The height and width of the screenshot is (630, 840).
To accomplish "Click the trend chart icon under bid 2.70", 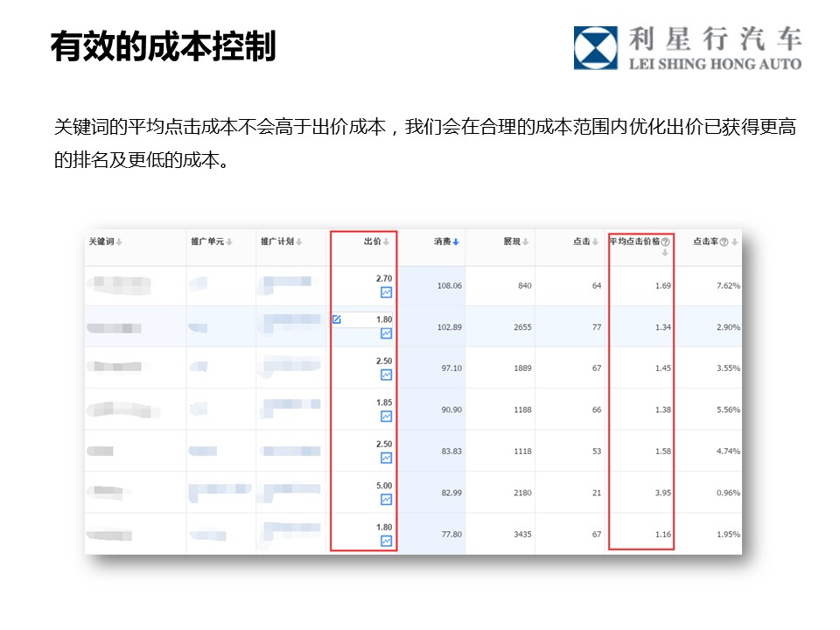I will pyautogui.click(x=386, y=292).
